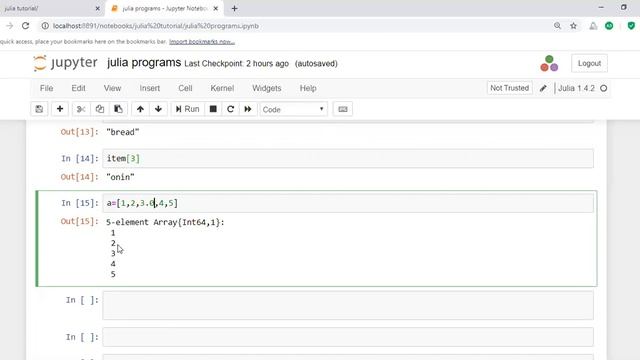640x360 pixels.
Task: Copy selected cells icon
Action: [100, 109]
